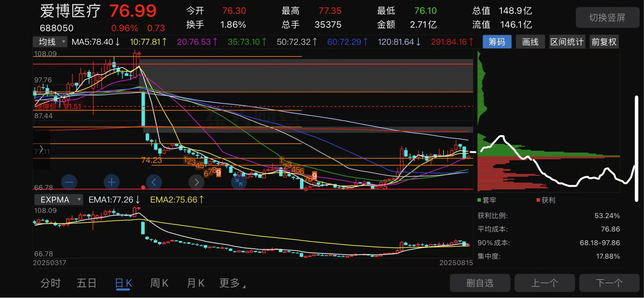
Task: Go to previous stock with 上一个
Action: [x=544, y=283]
